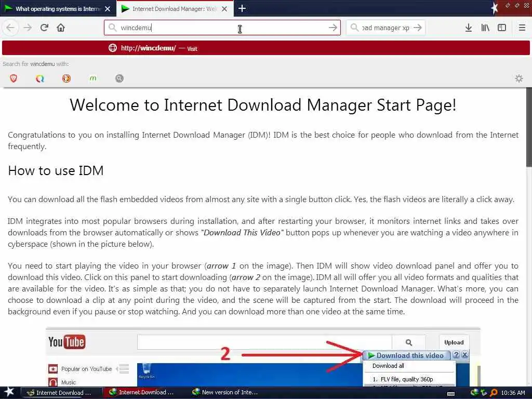Search wincdemu with the multicolor Q engine
The image size is (532, 399).
(x=40, y=78)
